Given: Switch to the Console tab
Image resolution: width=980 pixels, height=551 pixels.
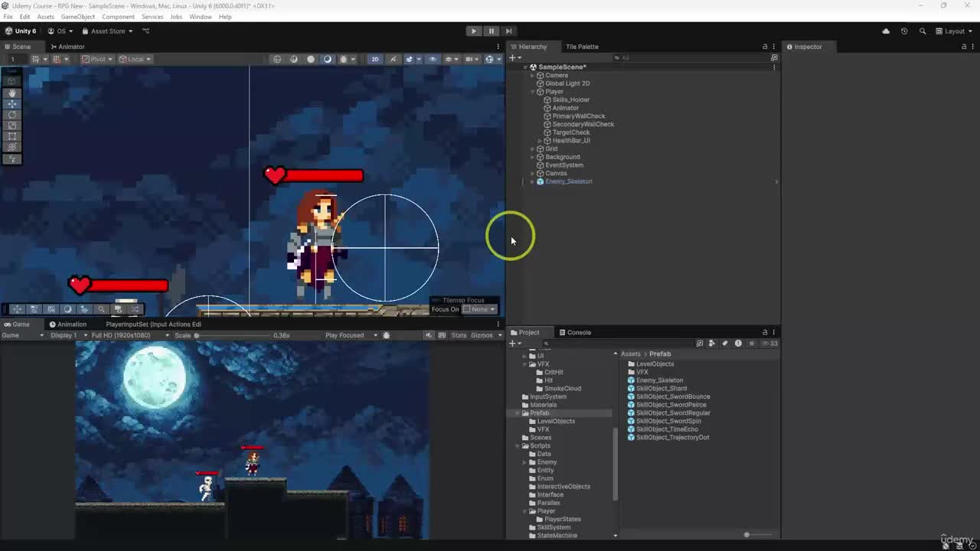Looking at the screenshot, I should (x=575, y=333).
